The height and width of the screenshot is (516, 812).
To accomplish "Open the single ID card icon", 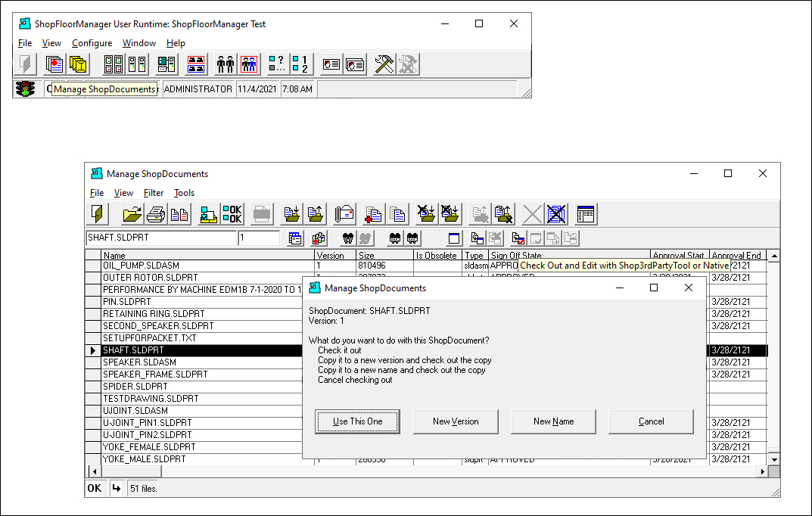I will [331, 64].
